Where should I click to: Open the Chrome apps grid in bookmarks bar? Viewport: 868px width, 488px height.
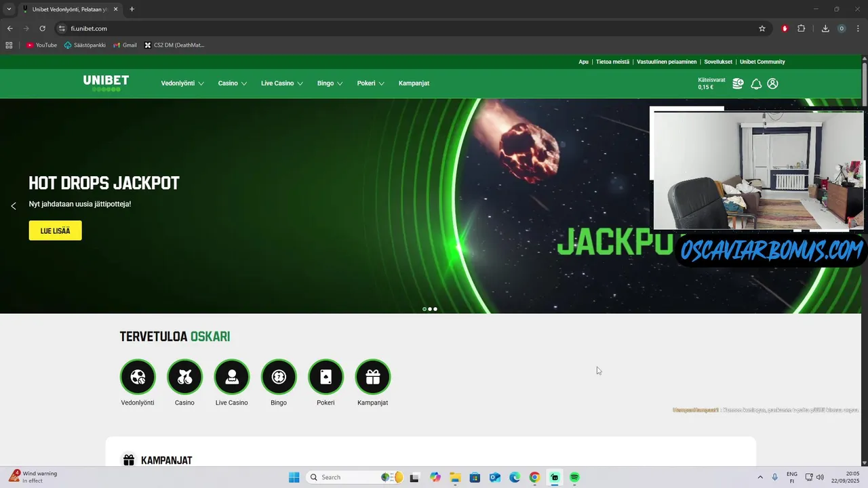9,45
